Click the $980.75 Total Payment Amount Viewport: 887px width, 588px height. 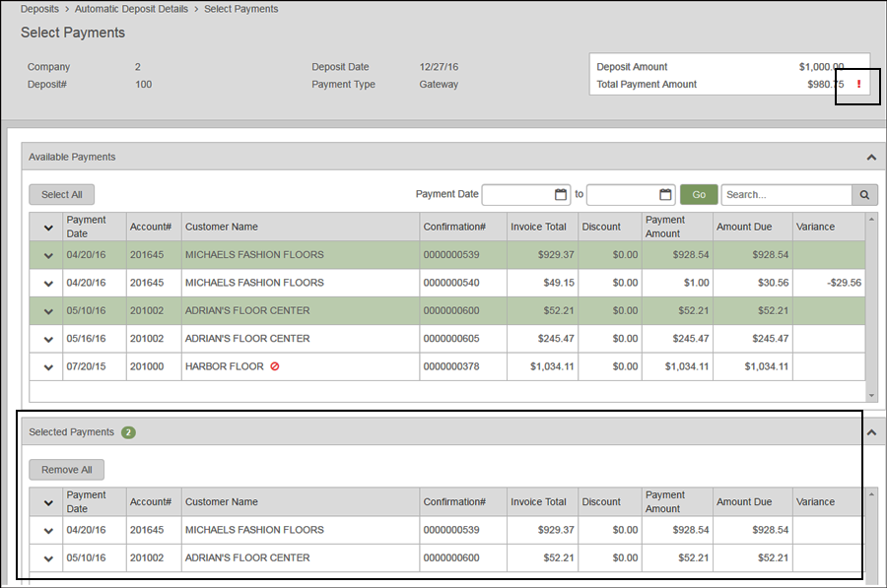tap(825, 85)
